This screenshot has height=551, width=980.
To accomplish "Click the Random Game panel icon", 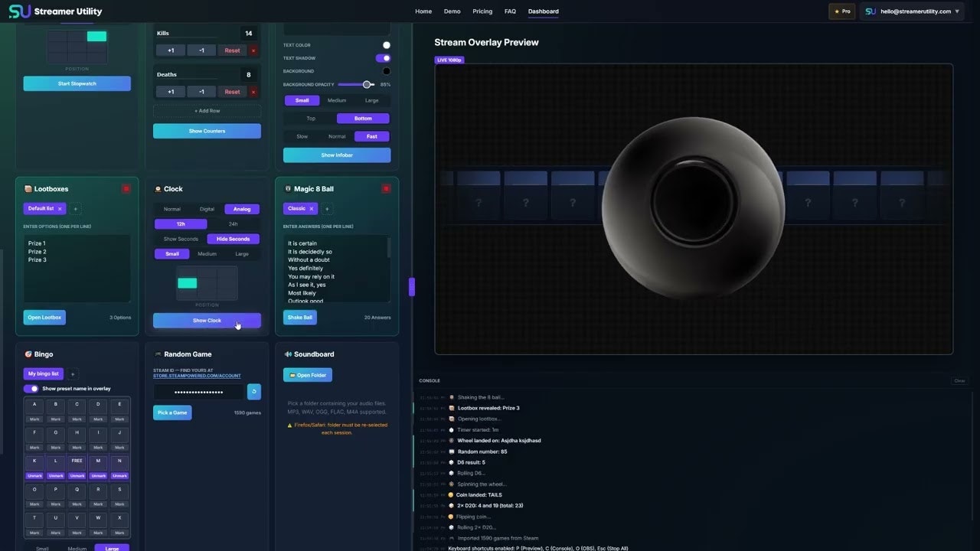I will coord(158,354).
